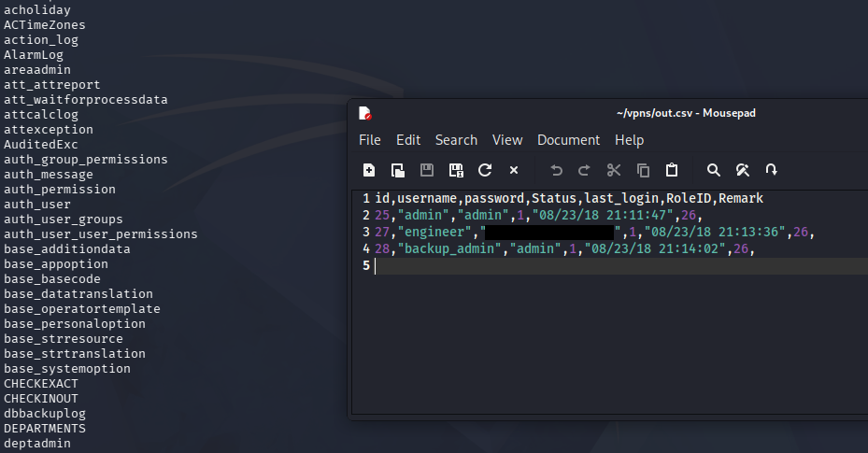The image size is (868, 453).
Task: Open the Search menu
Action: pyautogui.click(x=456, y=140)
